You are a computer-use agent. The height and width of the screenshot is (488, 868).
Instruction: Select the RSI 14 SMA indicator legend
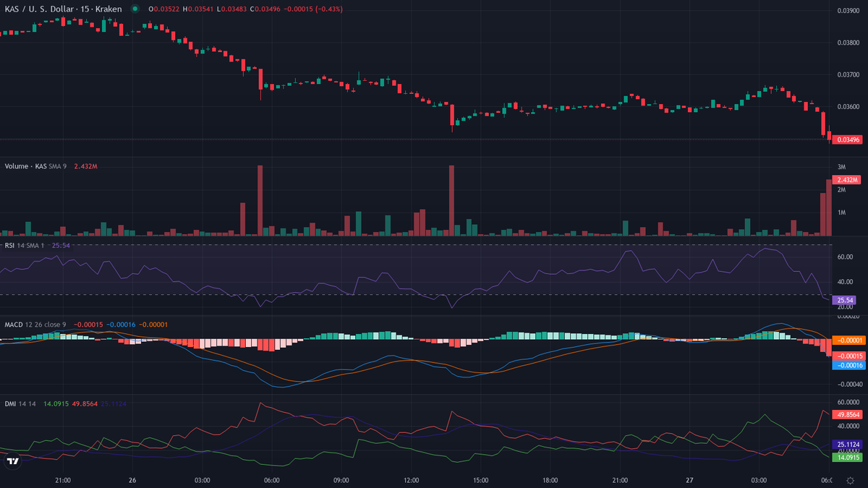tap(25, 246)
